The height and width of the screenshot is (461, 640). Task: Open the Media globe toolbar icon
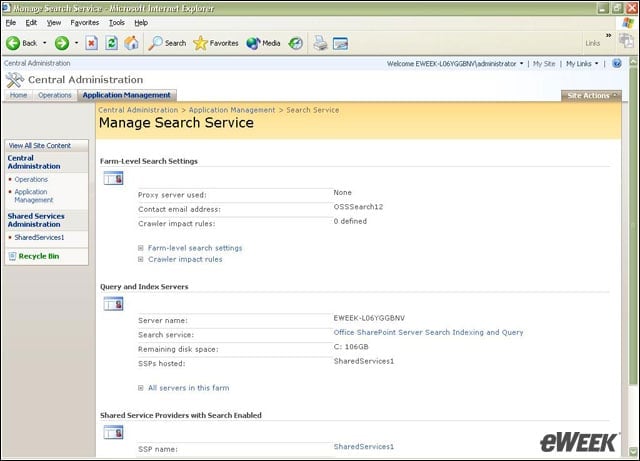point(253,43)
